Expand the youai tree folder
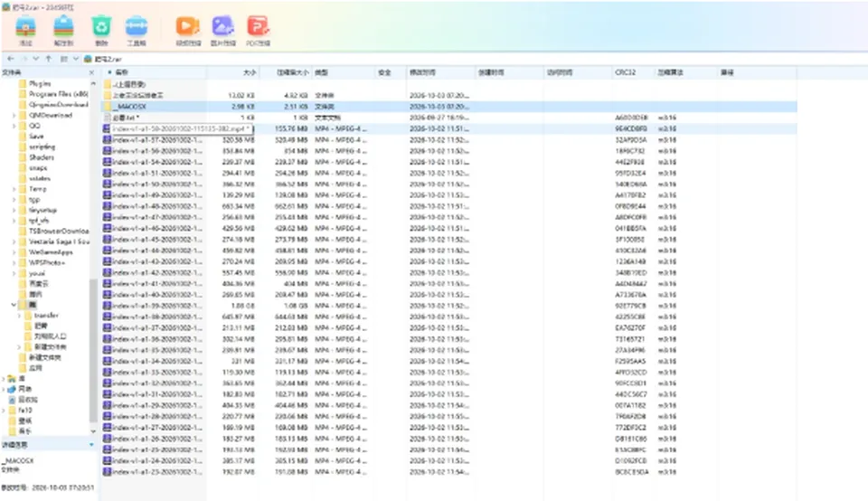Screen dimensions: 868x501 point(14,273)
